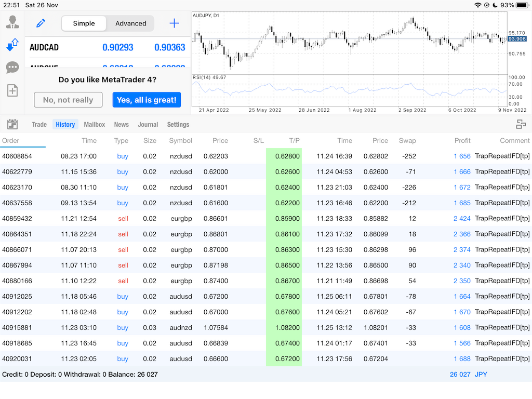Open the trade arrows icon in sidebar

[12, 45]
